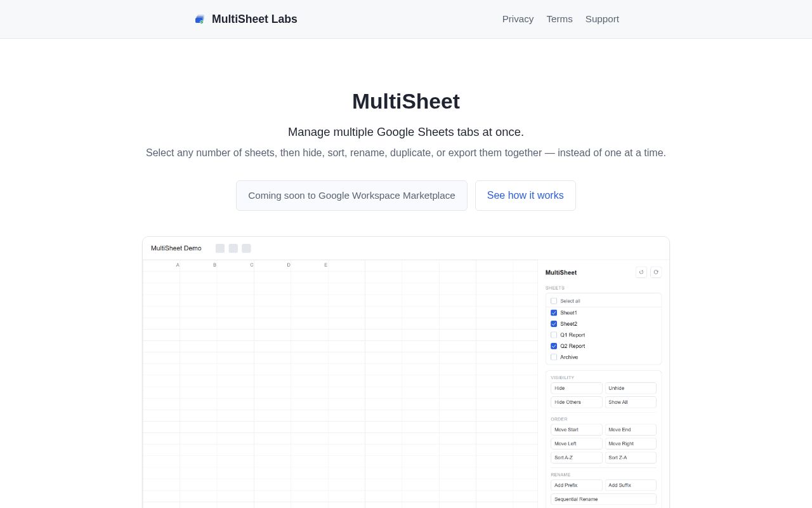Click the redo arrow icon in MultiSheet panel
Screen dimensions: 812x508
tap(656, 272)
